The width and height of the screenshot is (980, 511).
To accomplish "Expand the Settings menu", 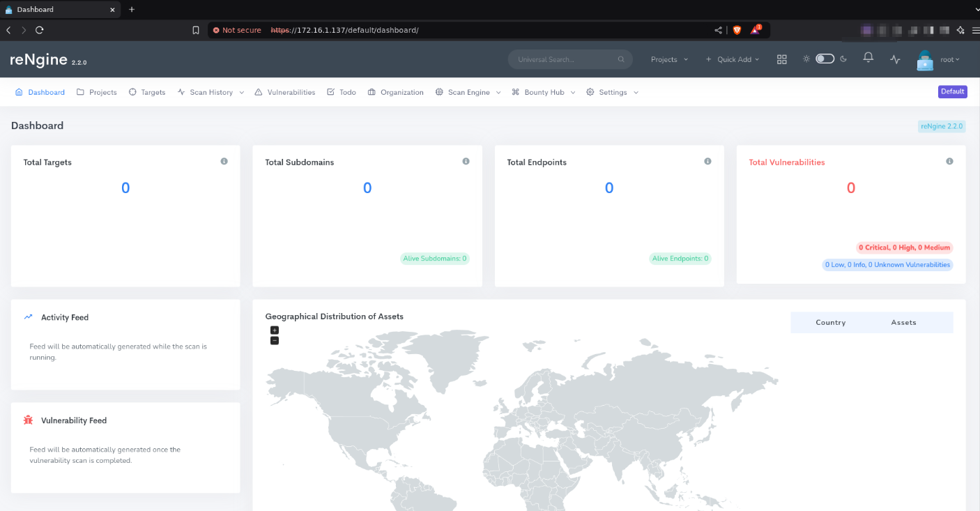I will [x=613, y=92].
